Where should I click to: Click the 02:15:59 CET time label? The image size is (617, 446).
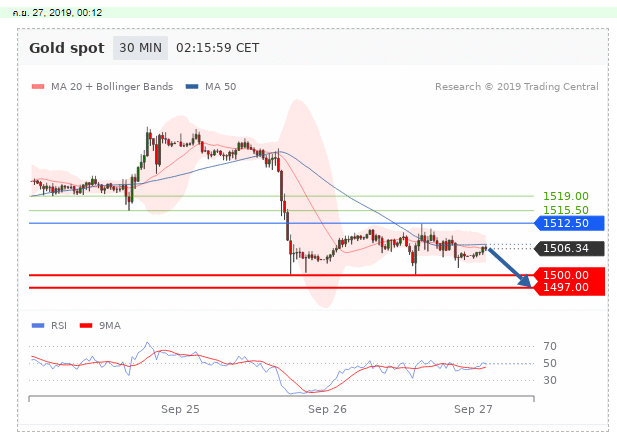[218, 48]
